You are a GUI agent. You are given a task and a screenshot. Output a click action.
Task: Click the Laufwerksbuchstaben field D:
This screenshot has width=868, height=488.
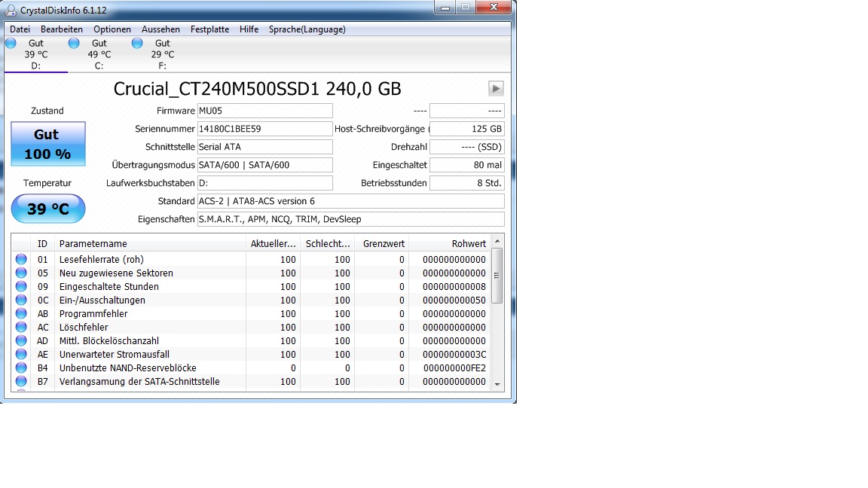pos(265,183)
